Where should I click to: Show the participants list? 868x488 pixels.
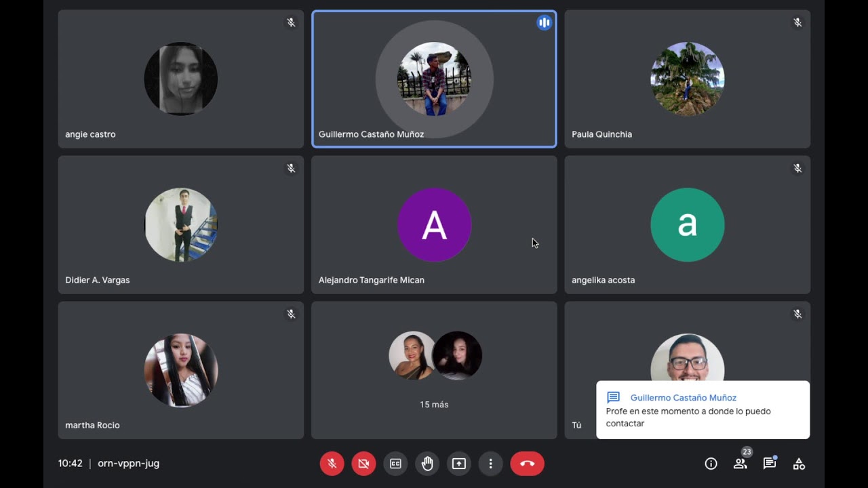740,464
